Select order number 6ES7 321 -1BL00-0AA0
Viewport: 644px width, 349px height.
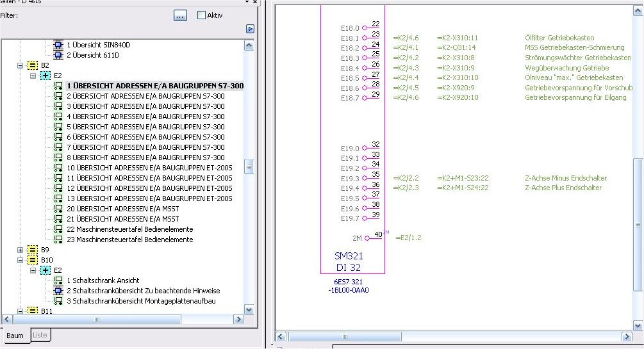pos(349,286)
